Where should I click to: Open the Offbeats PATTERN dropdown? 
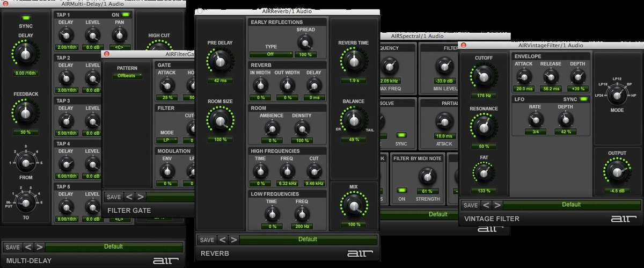[127, 76]
